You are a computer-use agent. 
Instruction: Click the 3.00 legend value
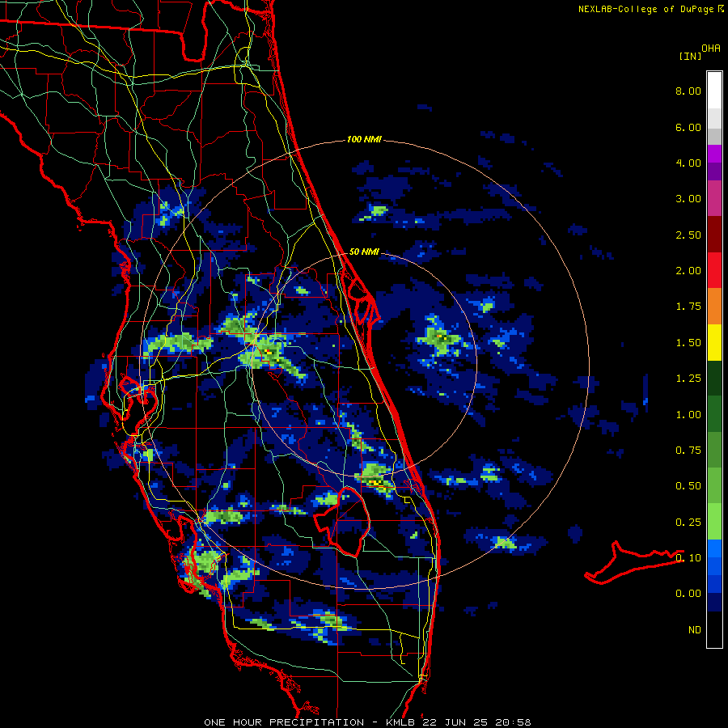click(688, 199)
